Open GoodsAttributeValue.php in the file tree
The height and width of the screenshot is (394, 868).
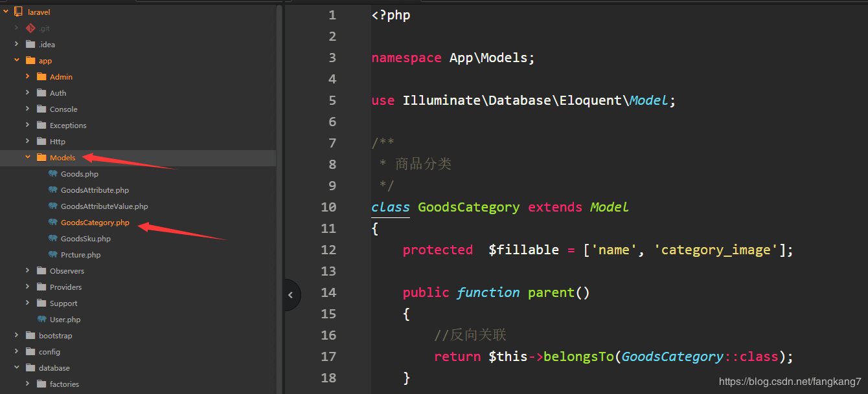[x=104, y=206]
